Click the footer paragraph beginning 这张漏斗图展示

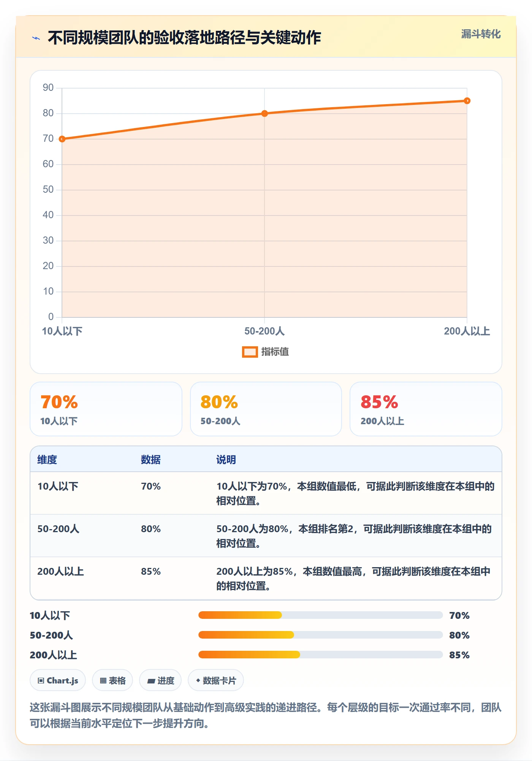tap(266, 715)
